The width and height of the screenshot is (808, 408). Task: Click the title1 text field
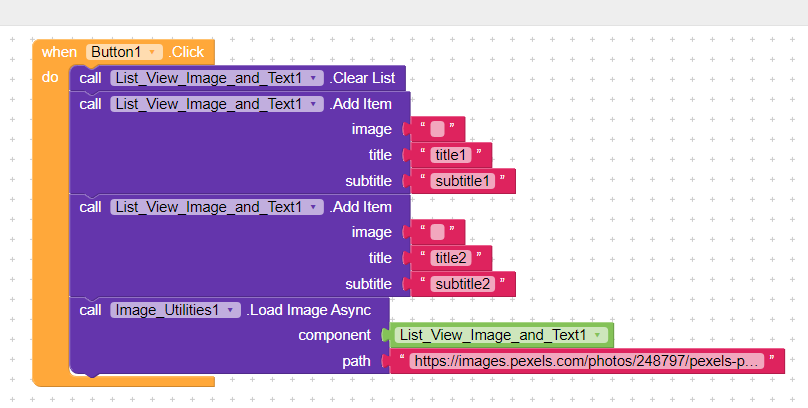coord(451,155)
